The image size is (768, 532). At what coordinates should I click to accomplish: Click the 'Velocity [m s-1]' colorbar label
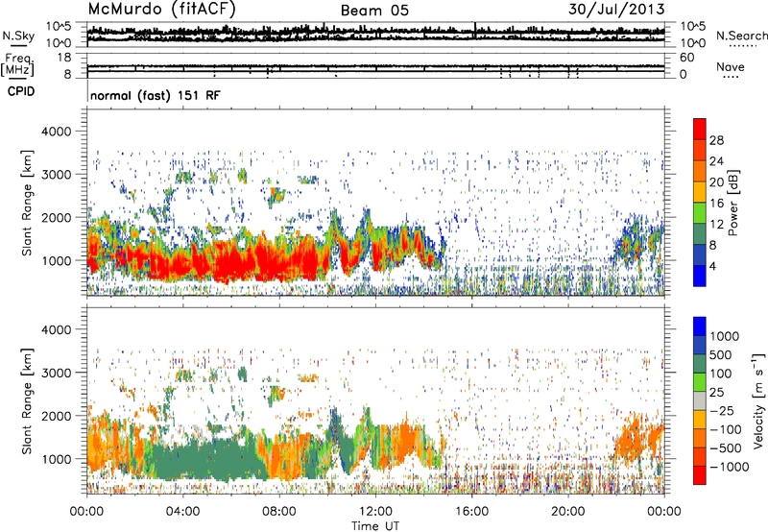click(x=758, y=400)
